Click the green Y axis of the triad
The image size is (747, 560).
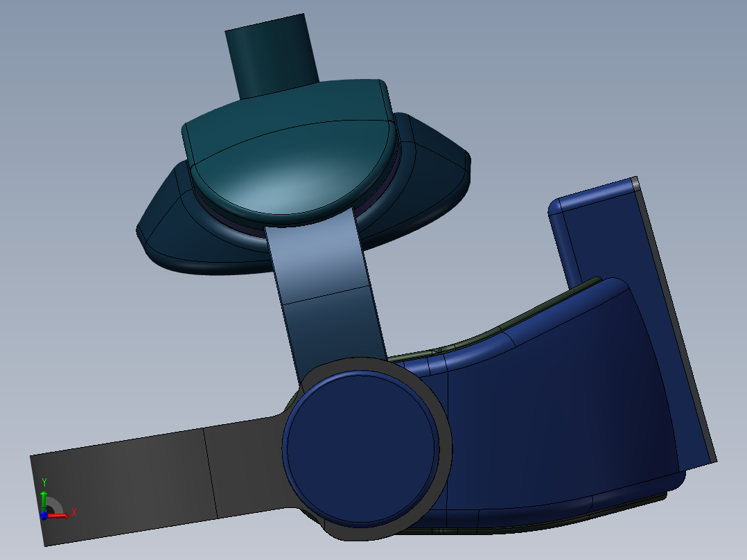tap(44, 500)
